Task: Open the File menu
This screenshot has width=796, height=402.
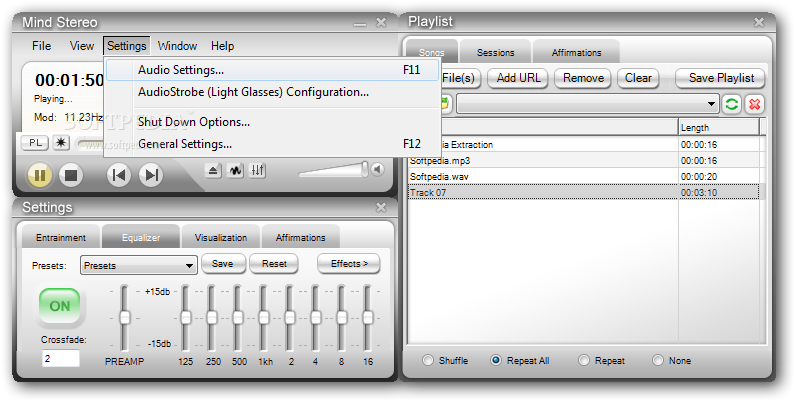Action: coord(41,46)
